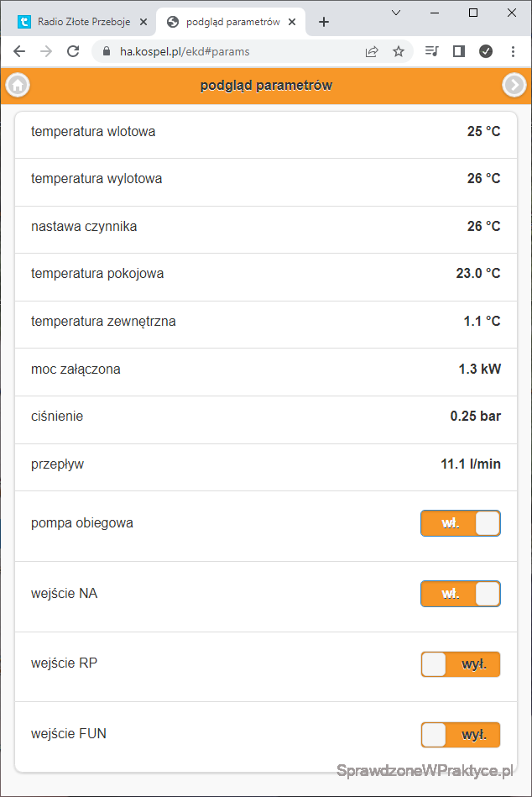532x797 pixels.
Task: Switch on wejście FUN toggle
Action: (x=461, y=735)
